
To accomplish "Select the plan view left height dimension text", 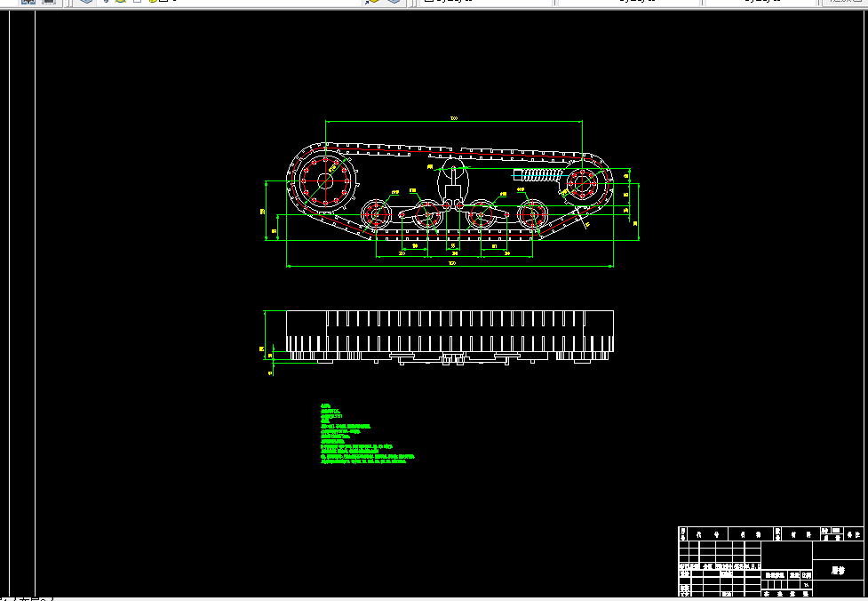I will pyautogui.click(x=261, y=349).
